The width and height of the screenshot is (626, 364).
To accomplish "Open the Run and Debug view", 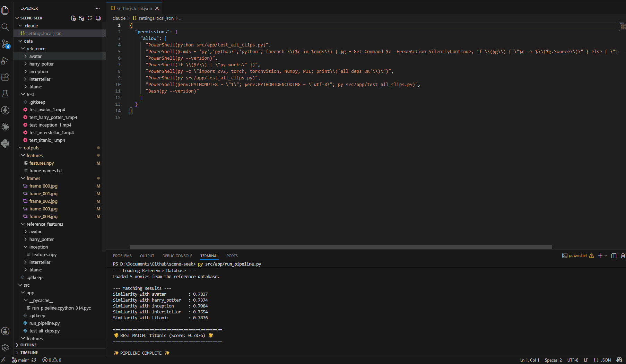I will pyautogui.click(x=5, y=60).
